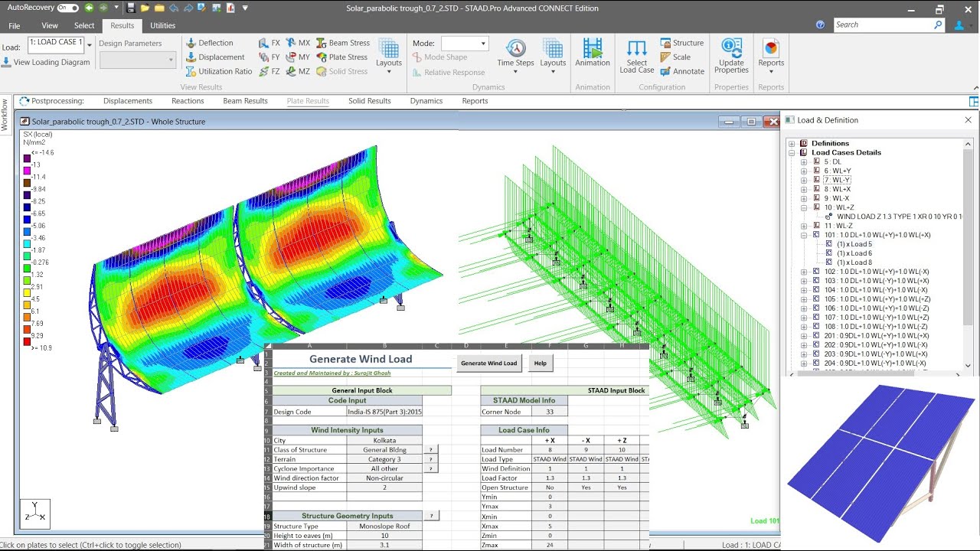
Task: Click the Kolkata city cell
Action: click(384, 440)
